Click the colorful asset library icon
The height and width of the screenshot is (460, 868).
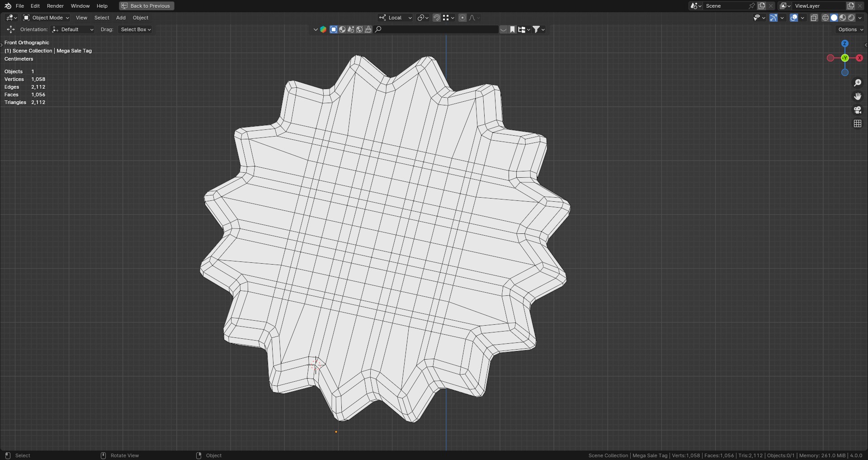(323, 29)
